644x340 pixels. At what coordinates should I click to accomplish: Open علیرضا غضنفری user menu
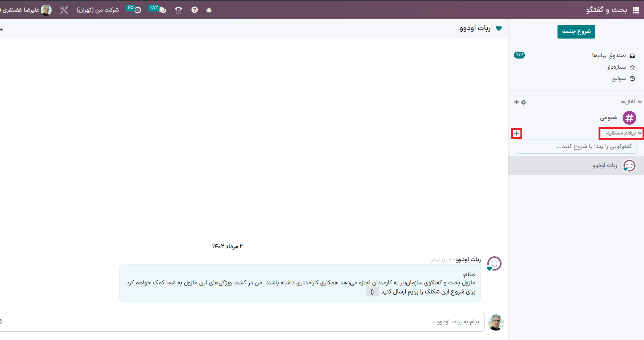[27, 10]
